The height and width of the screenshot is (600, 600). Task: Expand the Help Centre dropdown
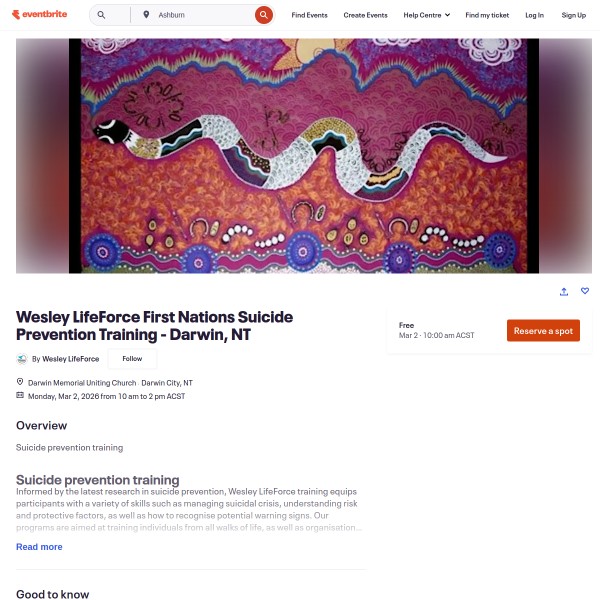point(426,15)
